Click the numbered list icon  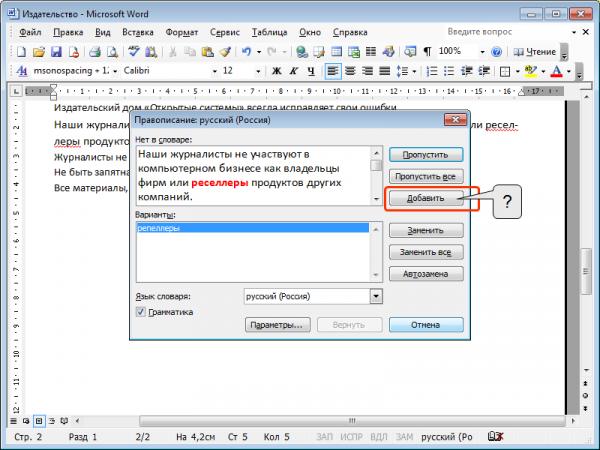(x=432, y=71)
